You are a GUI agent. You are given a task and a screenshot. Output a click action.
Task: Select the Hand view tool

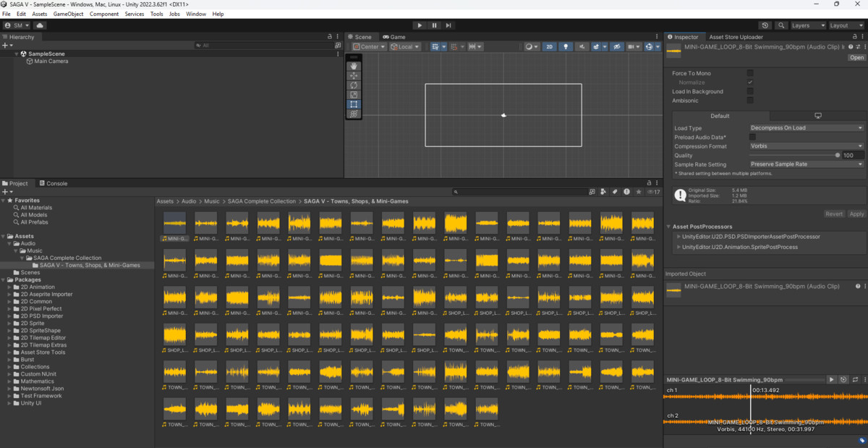354,66
